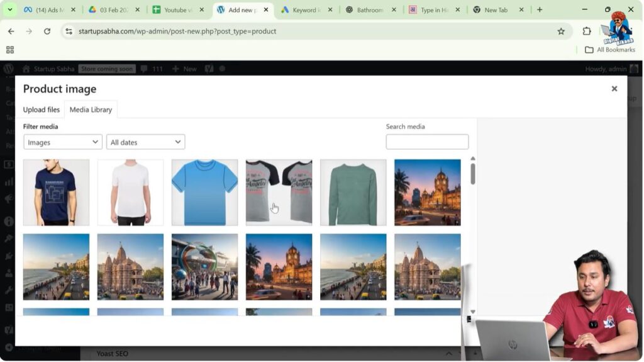The width and height of the screenshot is (644, 362).
Task: Close the Youtube sheets tab
Action: pos(202,10)
